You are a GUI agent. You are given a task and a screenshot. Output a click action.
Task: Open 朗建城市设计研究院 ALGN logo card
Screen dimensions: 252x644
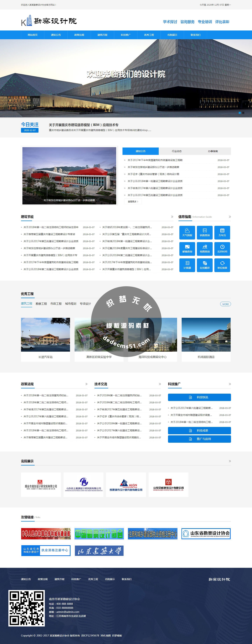[x=126, y=485]
